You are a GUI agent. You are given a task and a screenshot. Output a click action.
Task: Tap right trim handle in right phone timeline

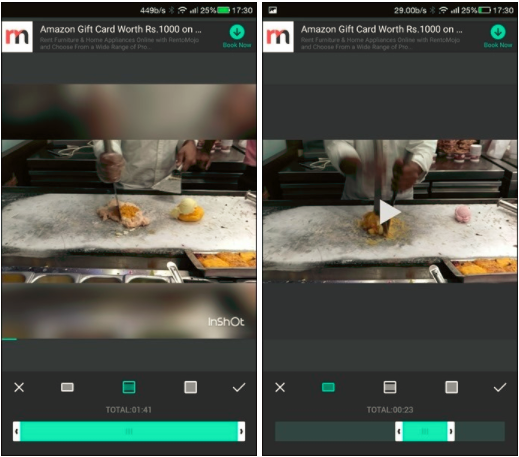[451, 431]
